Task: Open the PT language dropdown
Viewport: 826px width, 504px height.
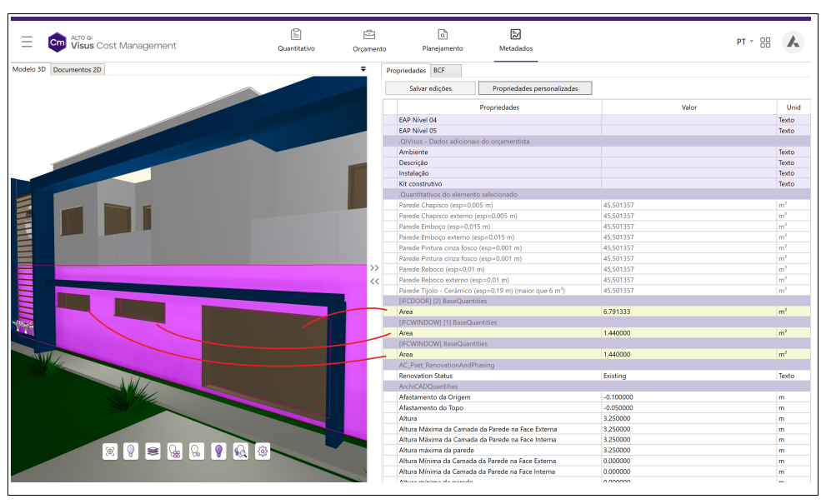Action: pyautogui.click(x=743, y=42)
